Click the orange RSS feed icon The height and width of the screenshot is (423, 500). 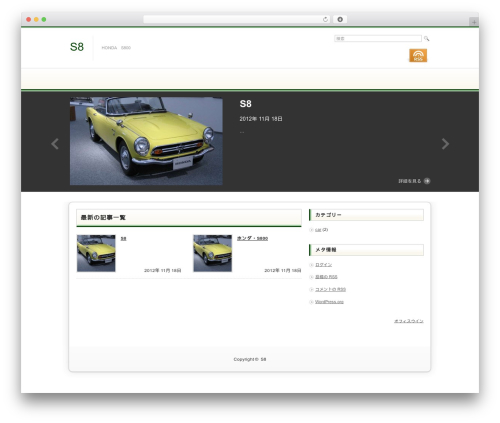[418, 55]
